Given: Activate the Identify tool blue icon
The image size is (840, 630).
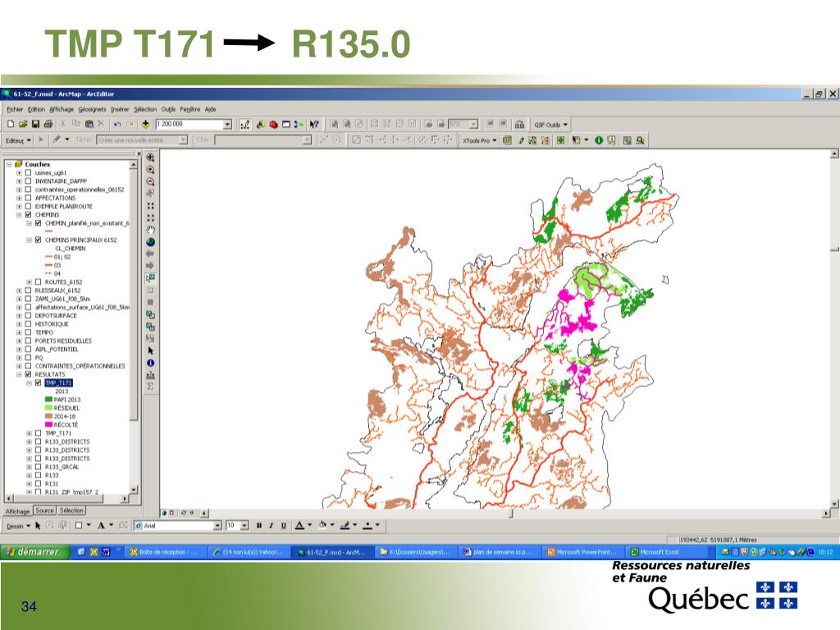Looking at the screenshot, I should tap(151, 363).
